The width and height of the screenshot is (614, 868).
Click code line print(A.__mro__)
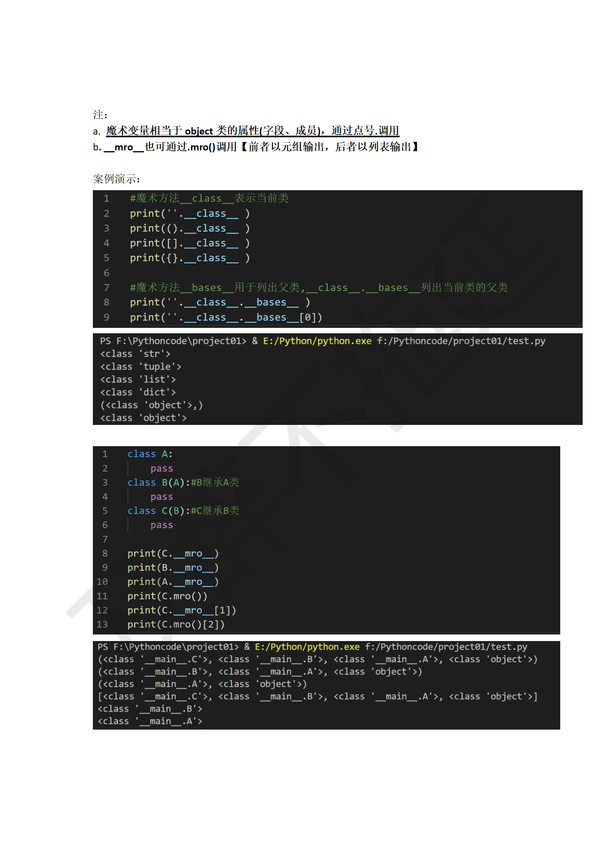coord(173,582)
